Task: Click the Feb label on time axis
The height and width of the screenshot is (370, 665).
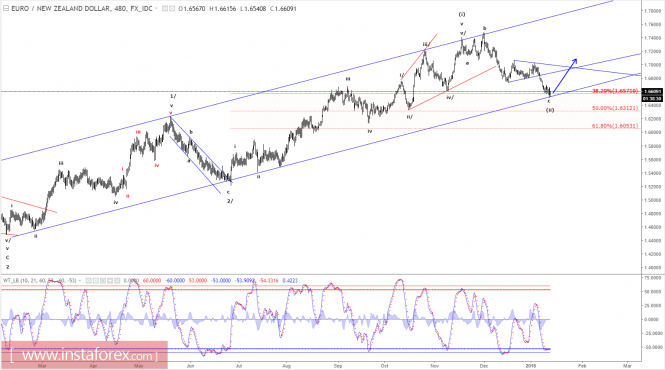Action: (582, 365)
